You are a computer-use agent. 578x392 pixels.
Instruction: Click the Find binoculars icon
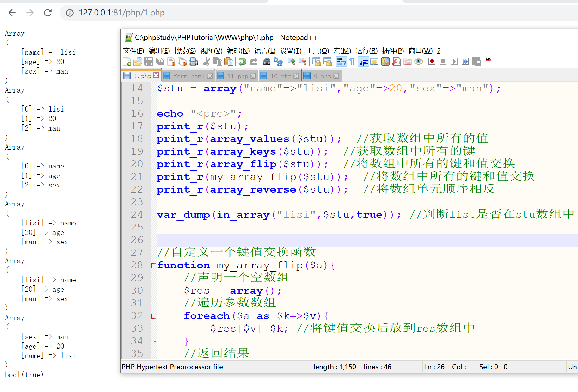267,62
